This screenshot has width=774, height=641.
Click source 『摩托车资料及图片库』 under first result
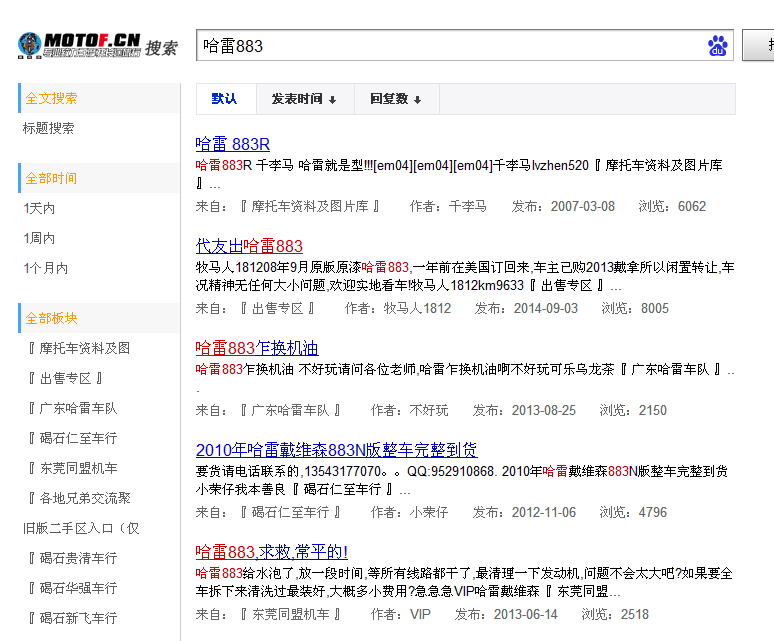pyautogui.click(x=310, y=206)
